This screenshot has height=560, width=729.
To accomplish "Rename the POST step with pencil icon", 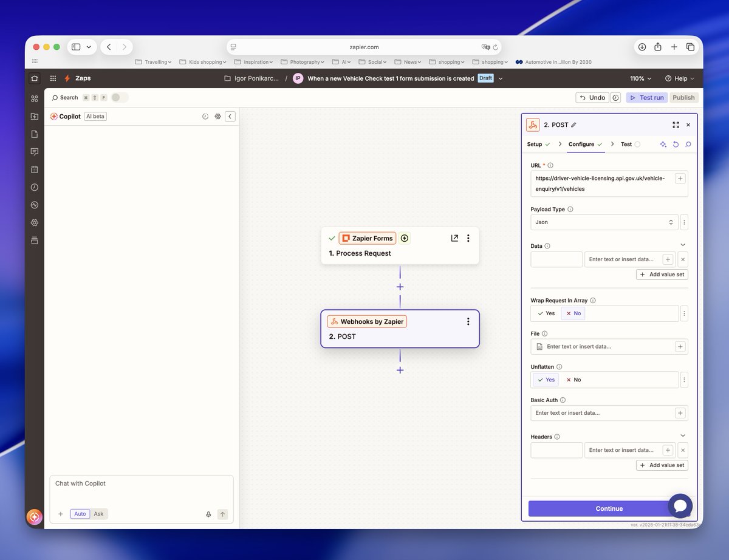I will coord(573,125).
